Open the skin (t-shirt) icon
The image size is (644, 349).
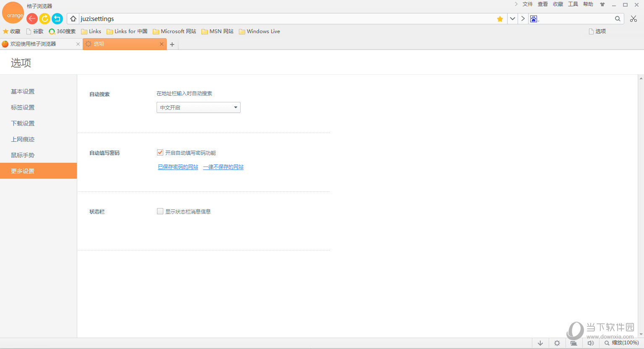point(602,5)
